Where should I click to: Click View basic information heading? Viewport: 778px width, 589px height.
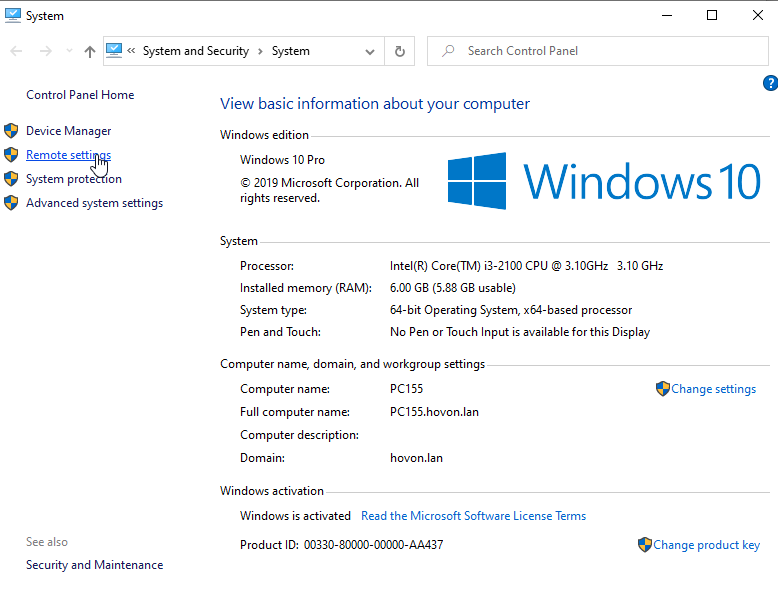click(375, 104)
